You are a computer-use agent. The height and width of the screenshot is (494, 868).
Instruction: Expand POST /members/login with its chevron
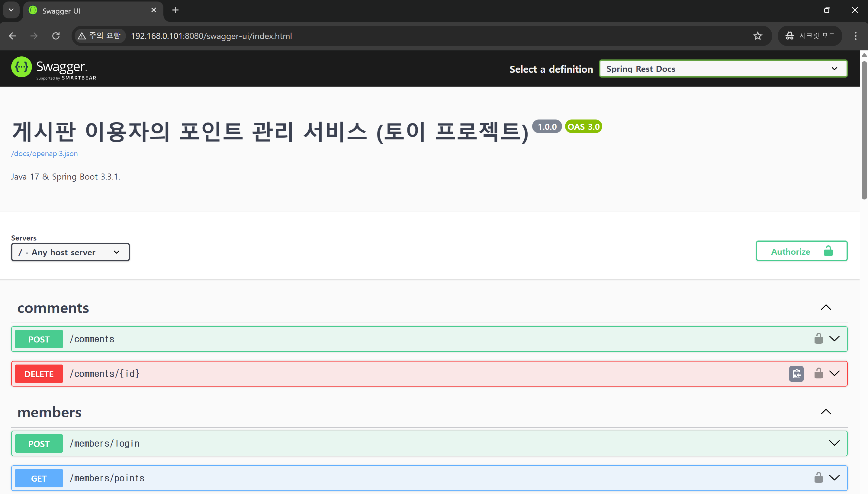tap(834, 443)
